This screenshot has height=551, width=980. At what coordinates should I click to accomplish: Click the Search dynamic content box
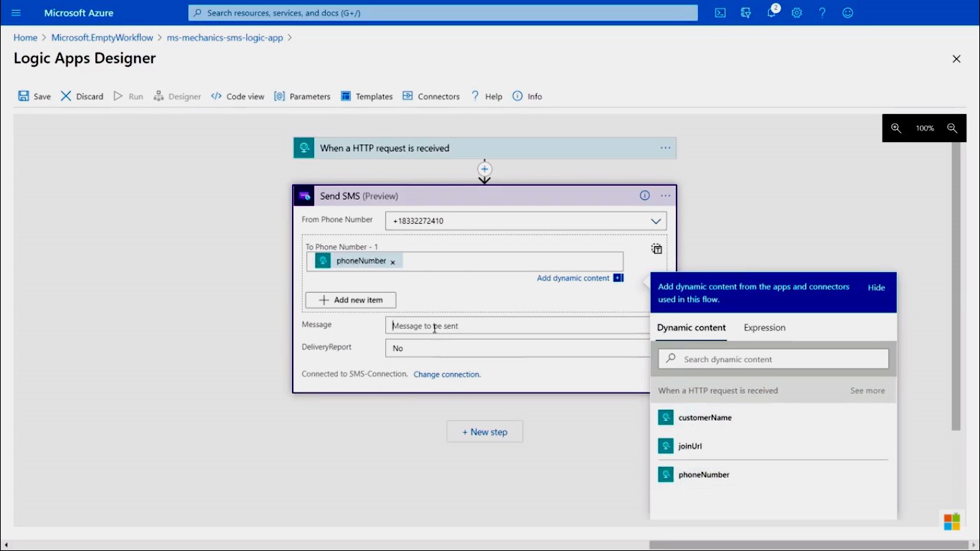pyautogui.click(x=773, y=359)
